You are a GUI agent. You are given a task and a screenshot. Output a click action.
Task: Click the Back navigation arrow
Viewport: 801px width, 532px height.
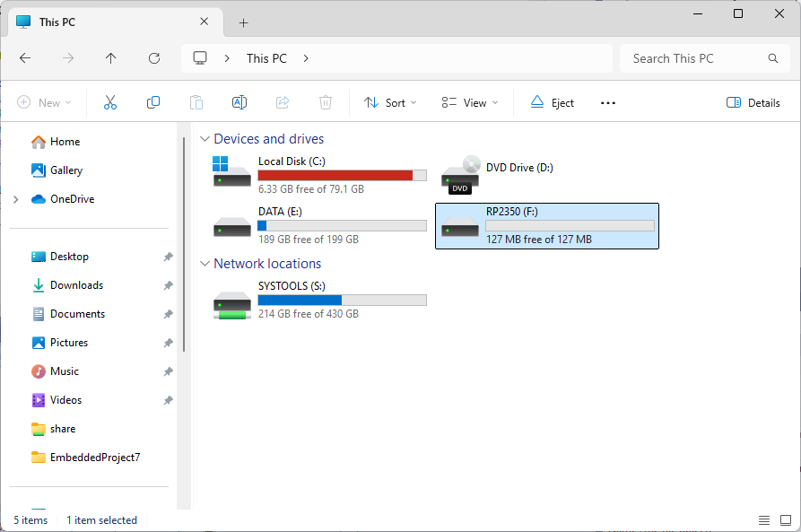[25, 58]
